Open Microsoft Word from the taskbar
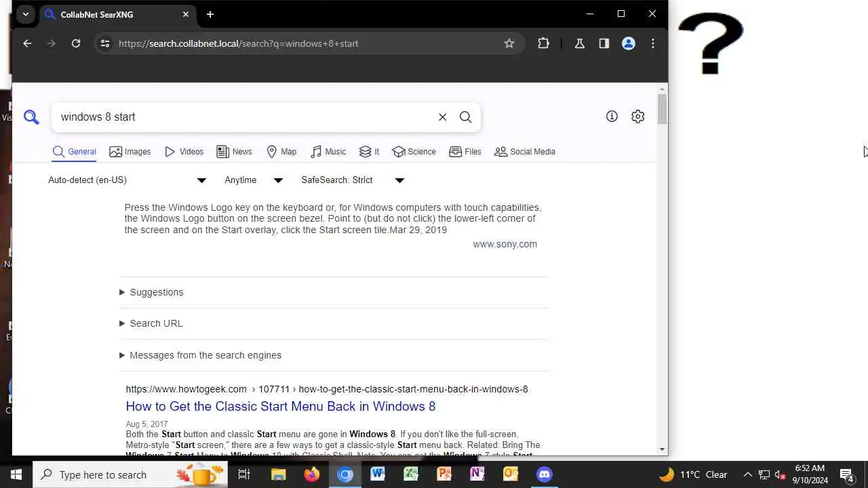The image size is (868, 488). (x=378, y=474)
